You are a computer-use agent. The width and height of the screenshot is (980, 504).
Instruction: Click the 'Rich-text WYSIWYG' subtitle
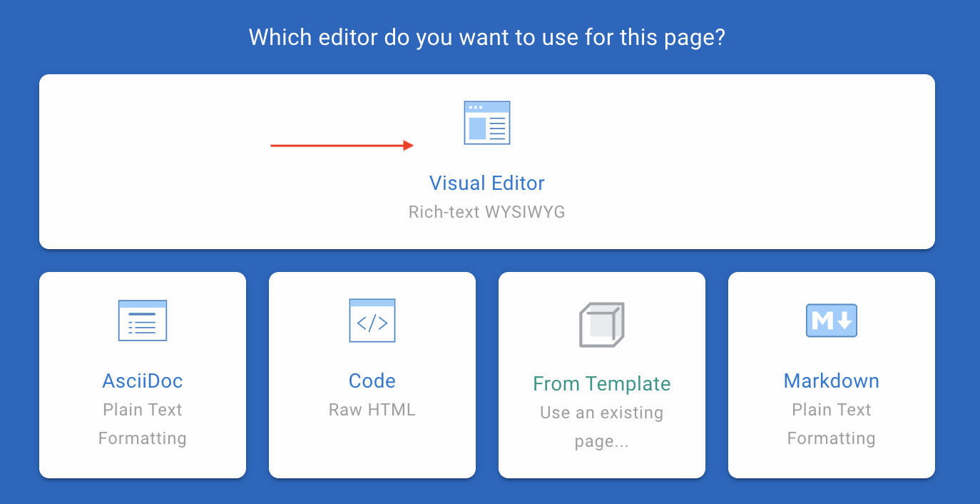(x=487, y=212)
